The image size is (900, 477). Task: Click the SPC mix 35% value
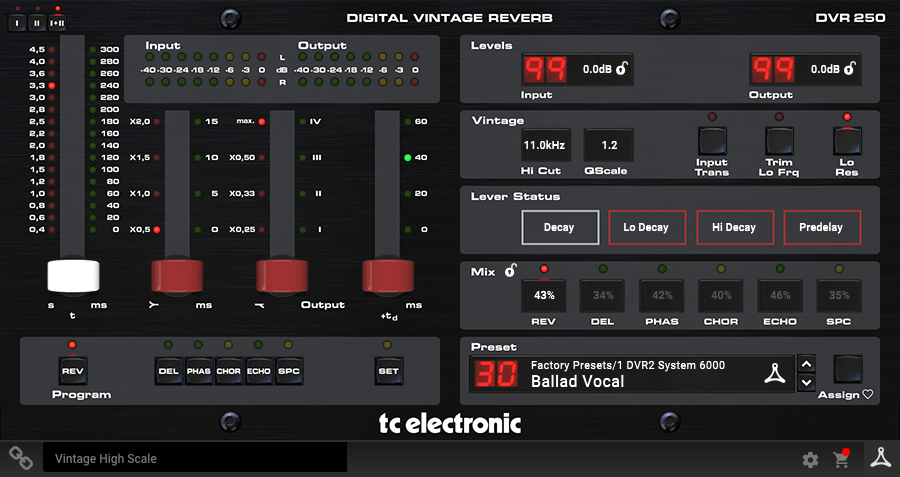[839, 296]
